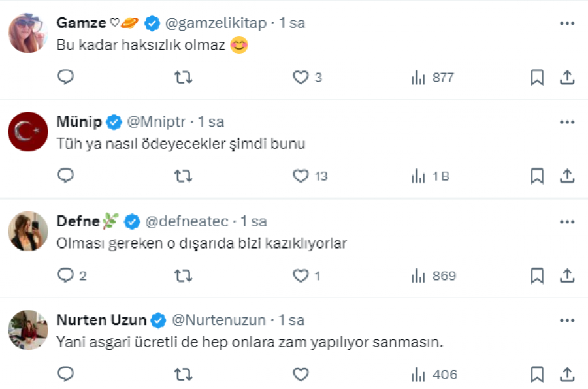Like Münip's tweet with 13 likes
The width and height of the screenshot is (588, 389).
click(310, 176)
